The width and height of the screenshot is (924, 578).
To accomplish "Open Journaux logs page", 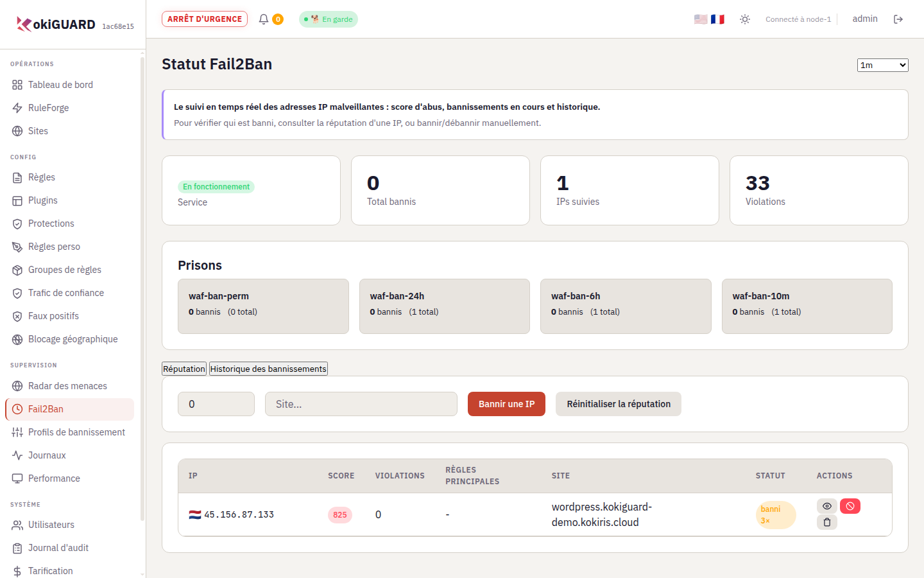I will (69, 455).
